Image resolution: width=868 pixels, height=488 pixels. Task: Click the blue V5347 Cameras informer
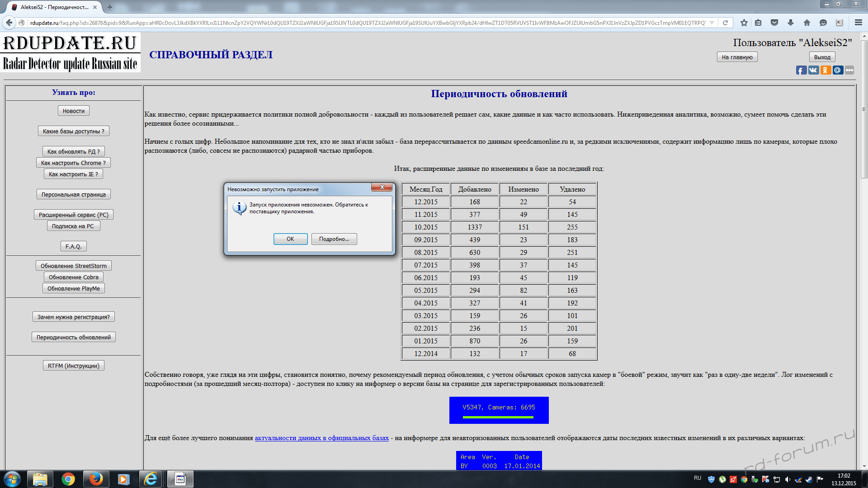click(499, 410)
